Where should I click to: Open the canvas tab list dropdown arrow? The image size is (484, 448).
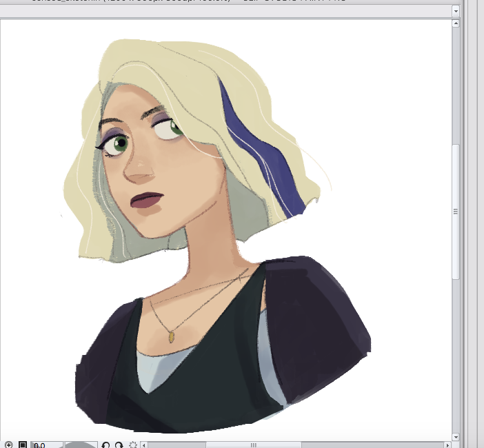point(456,12)
